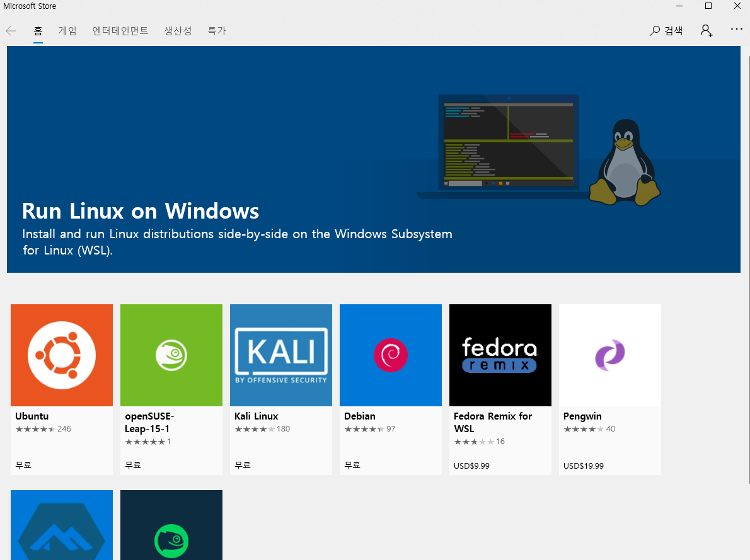Open the Kali Linux tile icon
The image size is (750, 560).
280,355
